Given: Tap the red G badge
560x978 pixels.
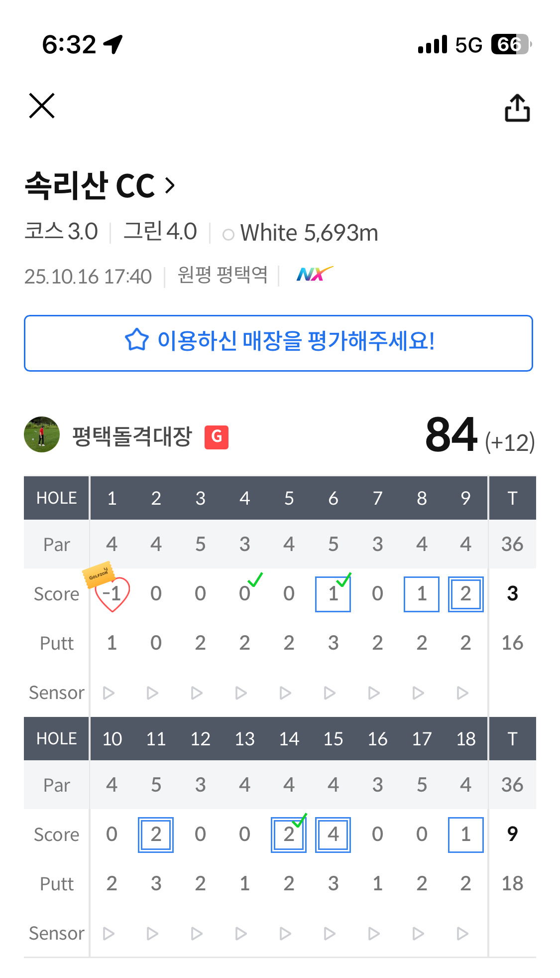Looking at the screenshot, I should point(217,437).
